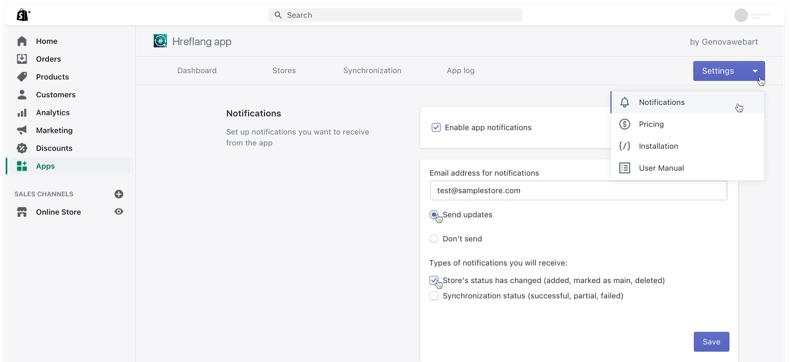The height and width of the screenshot is (362, 790).
Task: Toggle Enable app notifications checkbox
Action: 436,127
